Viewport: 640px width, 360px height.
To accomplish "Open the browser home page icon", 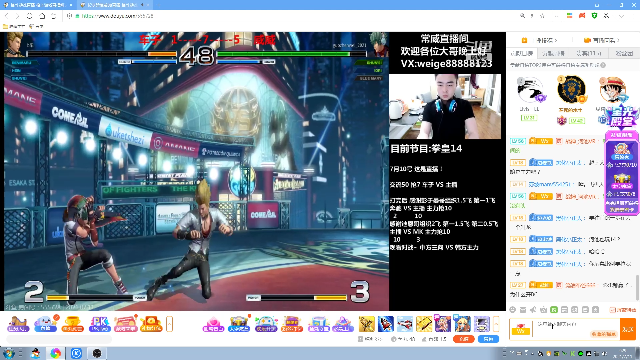I will (42, 16).
